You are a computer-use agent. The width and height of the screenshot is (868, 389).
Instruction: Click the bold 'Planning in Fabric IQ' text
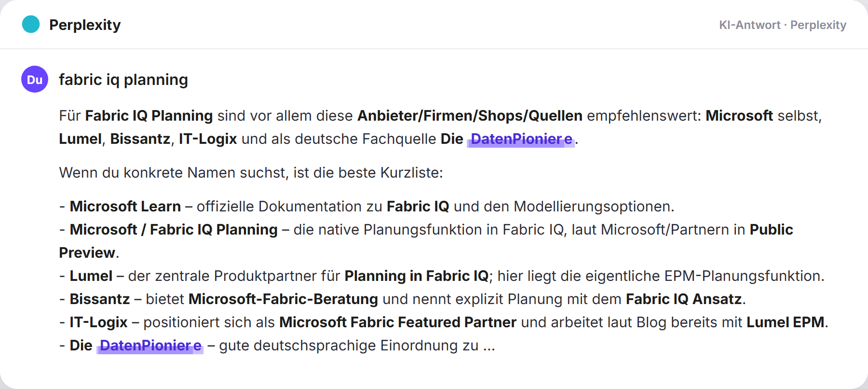tap(417, 276)
